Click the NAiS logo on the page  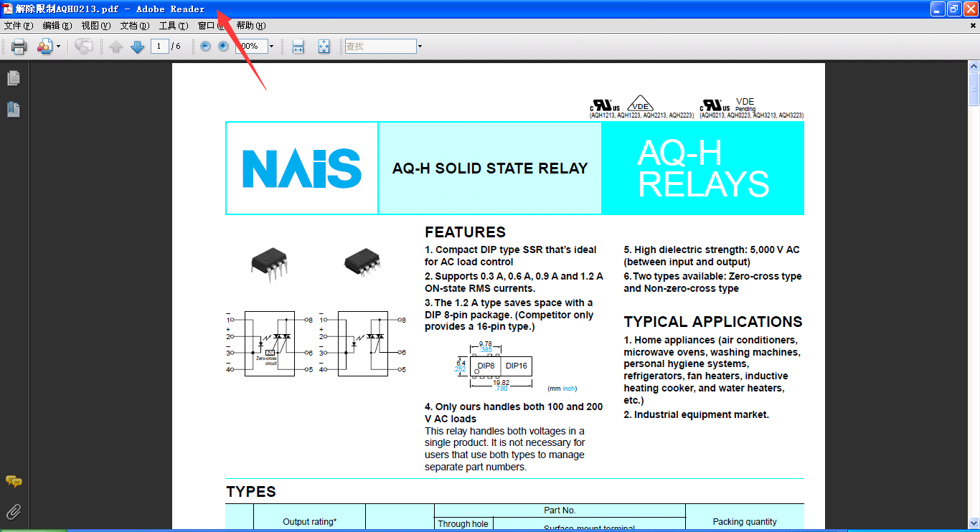tap(302, 168)
